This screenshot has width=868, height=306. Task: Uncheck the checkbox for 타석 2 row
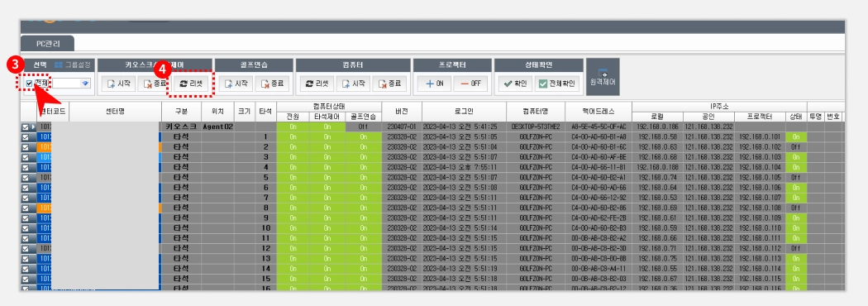[x=26, y=147]
